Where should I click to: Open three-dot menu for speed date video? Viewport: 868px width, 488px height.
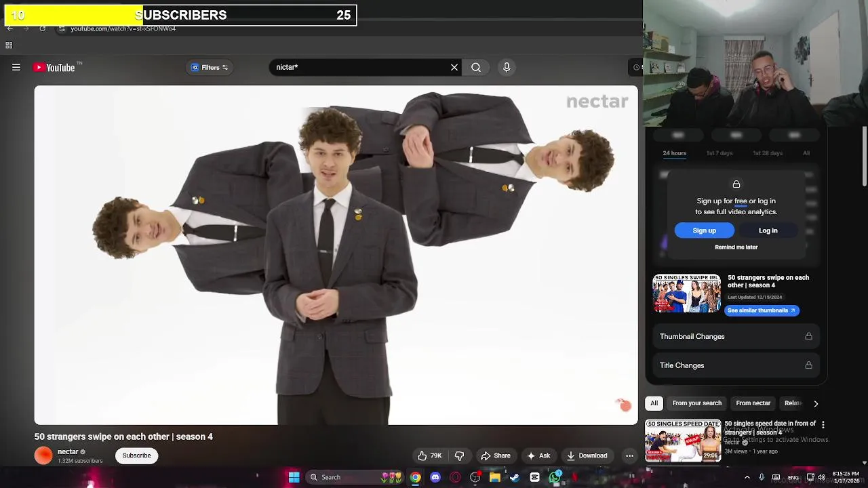click(823, 425)
